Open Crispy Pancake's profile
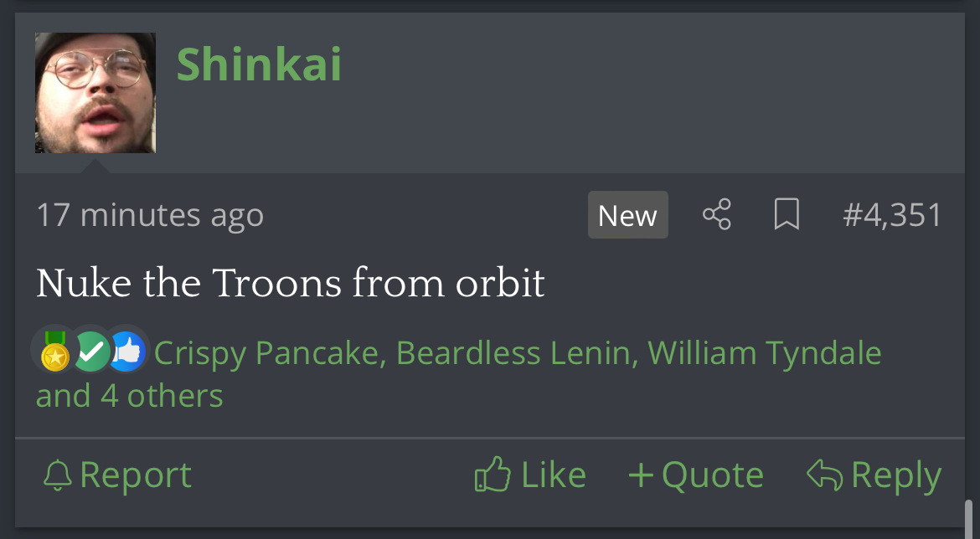This screenshot has width=980, height=539. click(266, 353)
